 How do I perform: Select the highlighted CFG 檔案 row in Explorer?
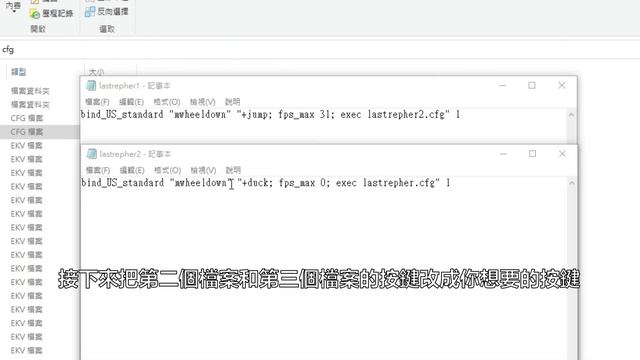(x=40, y=132)
